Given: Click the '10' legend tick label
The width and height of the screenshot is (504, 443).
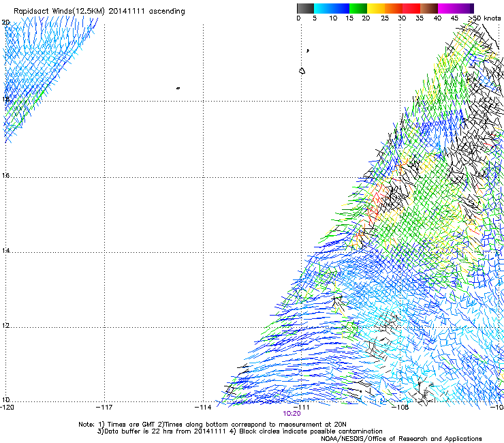Looking at the screenshot, I should [333, 18].
